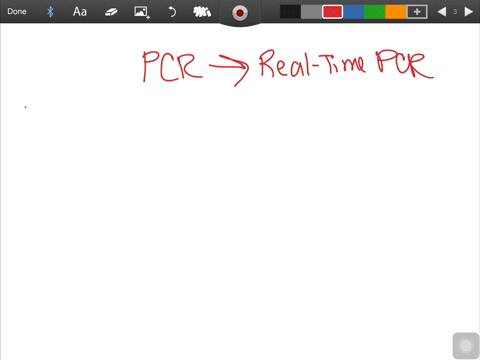
Task: Pick the blue pen color
Action: [x=353, y=12]
